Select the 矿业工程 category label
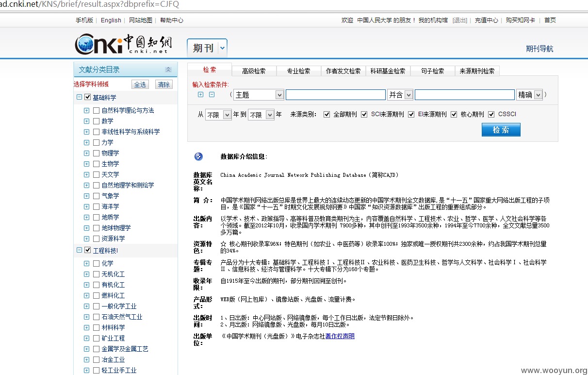The height and width of the screenshot is (375, 588). (x=113, y=338)
